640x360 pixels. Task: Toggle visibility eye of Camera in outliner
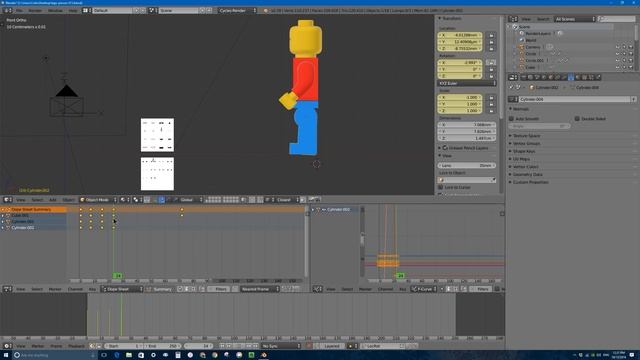click(618, 47)
